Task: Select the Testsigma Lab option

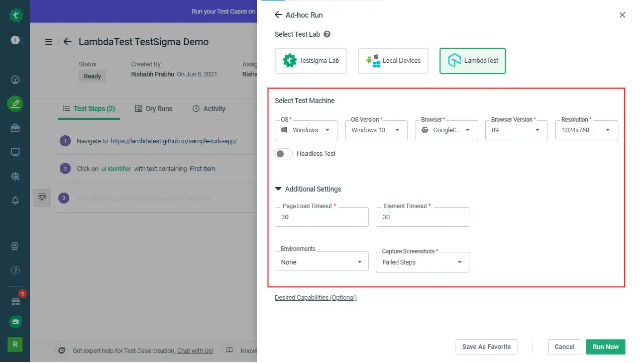Action: click(311, 61)
